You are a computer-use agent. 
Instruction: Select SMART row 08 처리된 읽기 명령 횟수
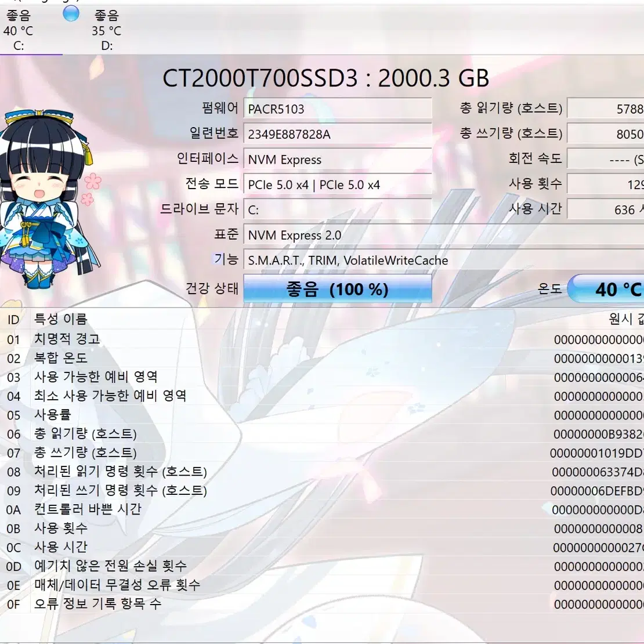tap(322, 472)
